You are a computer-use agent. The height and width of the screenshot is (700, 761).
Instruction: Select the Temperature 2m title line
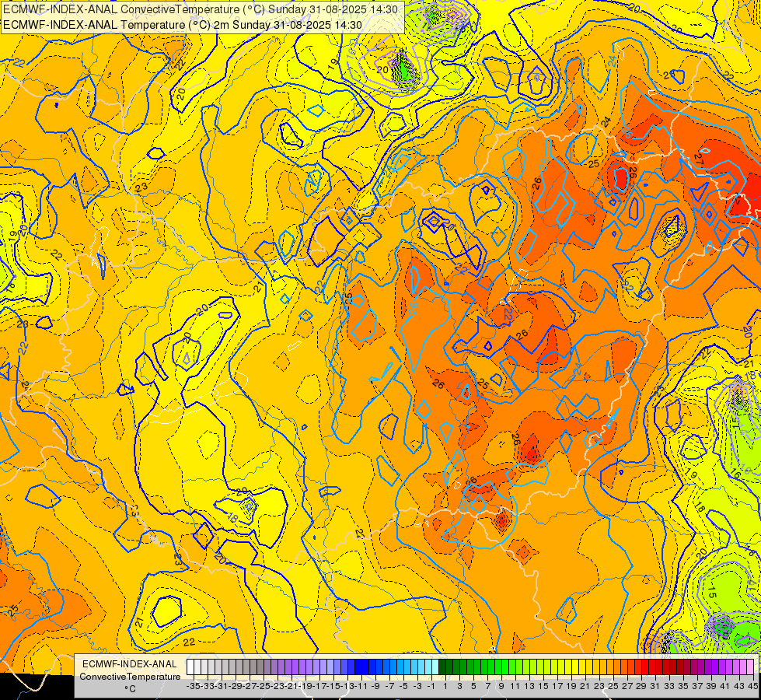[183, 25]
